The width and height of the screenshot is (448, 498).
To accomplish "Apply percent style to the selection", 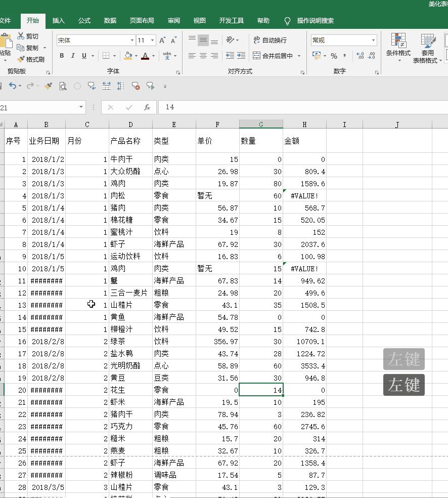I will pyautogui.click(x=334, y=56).
